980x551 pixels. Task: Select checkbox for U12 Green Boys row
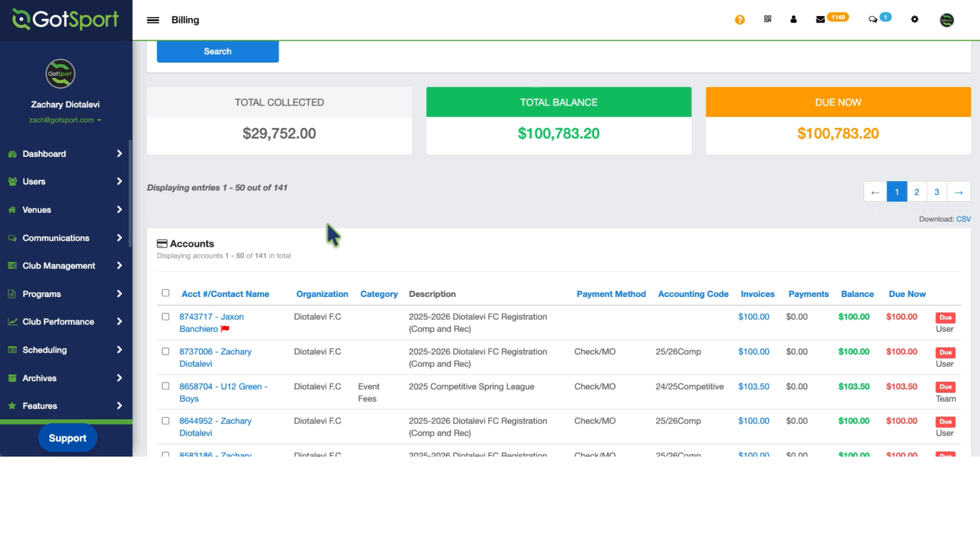pyautogui.click(x=165, y=386)
